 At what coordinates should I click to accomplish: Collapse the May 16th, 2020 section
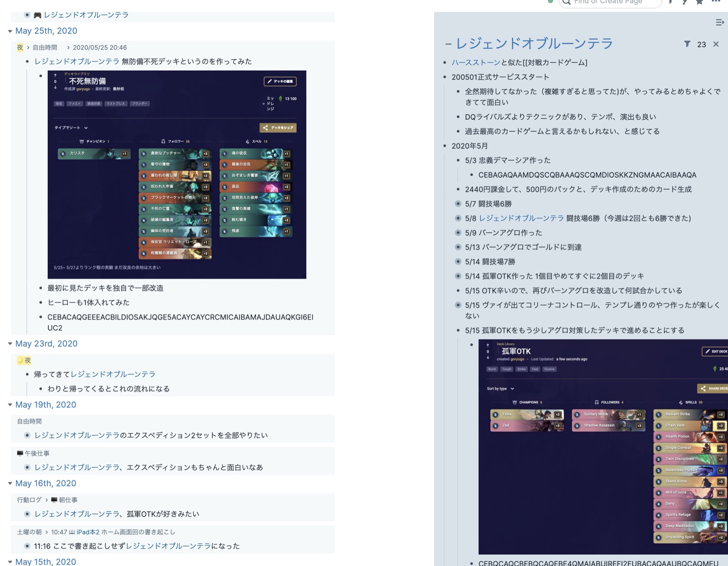[x=10, y=483]
